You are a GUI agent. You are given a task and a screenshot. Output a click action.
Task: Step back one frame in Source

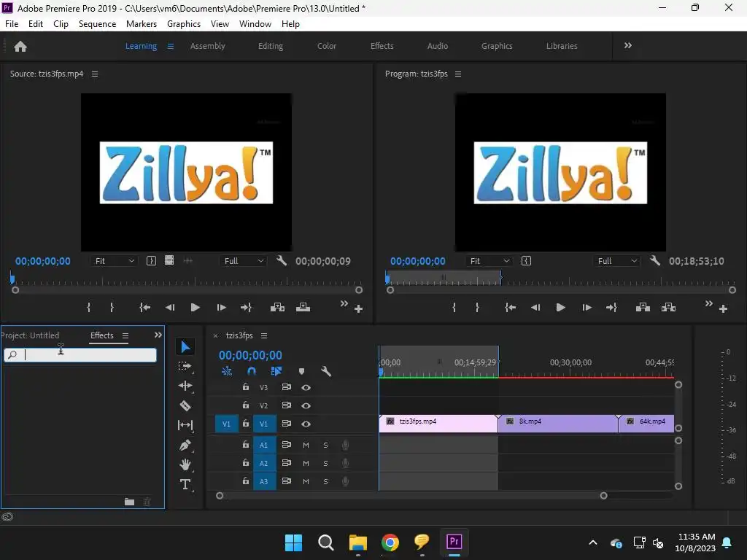169,307
